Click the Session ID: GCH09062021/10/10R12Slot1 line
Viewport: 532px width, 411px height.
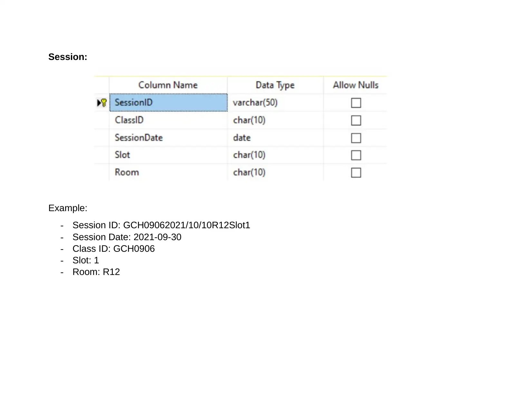point(161,225)
